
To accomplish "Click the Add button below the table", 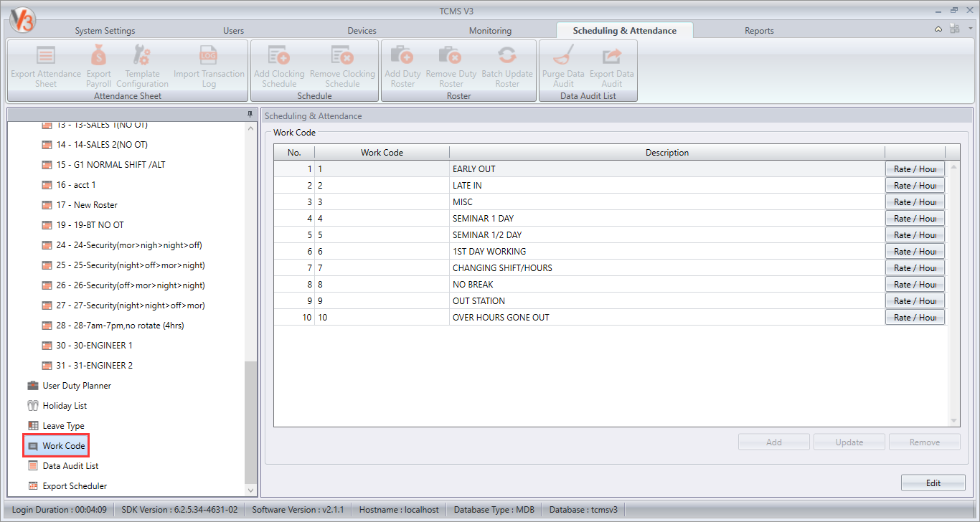I will pyautogui.click(x=774, y=442).
